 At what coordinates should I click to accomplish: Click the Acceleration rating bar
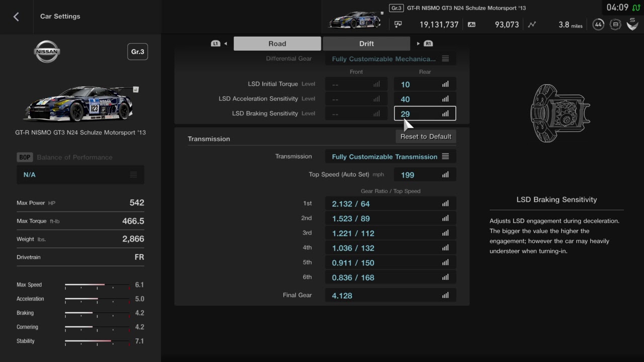click(x=97, y=299)
